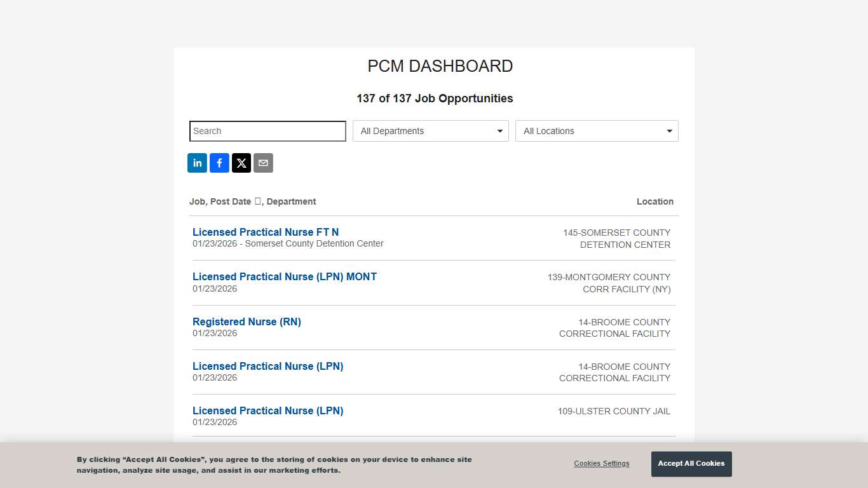
Task: Share job opportunities by email
Action: (x=263, y=163)
